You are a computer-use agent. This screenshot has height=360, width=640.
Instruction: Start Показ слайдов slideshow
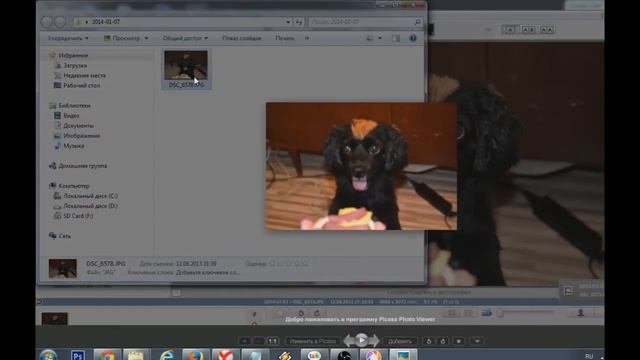coord(242,38)
